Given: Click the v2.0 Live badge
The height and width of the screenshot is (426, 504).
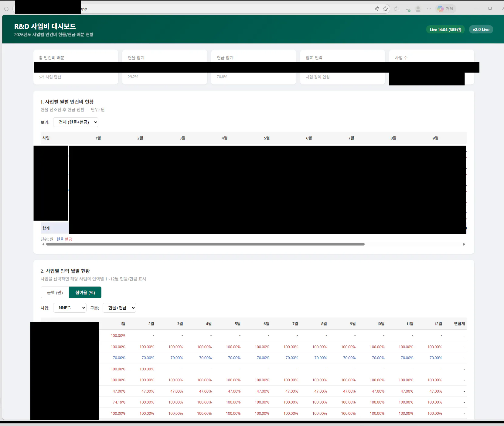Looking at the screenshot, I should (x=481, y=29).
